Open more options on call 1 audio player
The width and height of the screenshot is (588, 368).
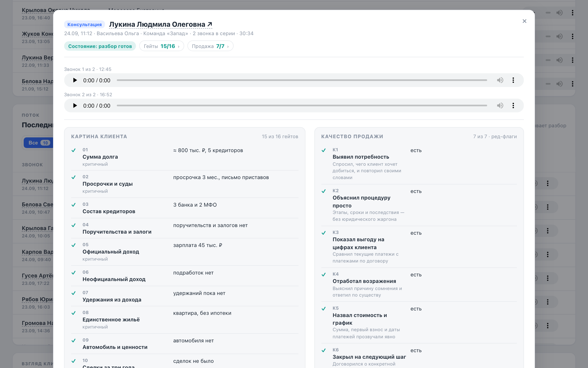(513, 80)
